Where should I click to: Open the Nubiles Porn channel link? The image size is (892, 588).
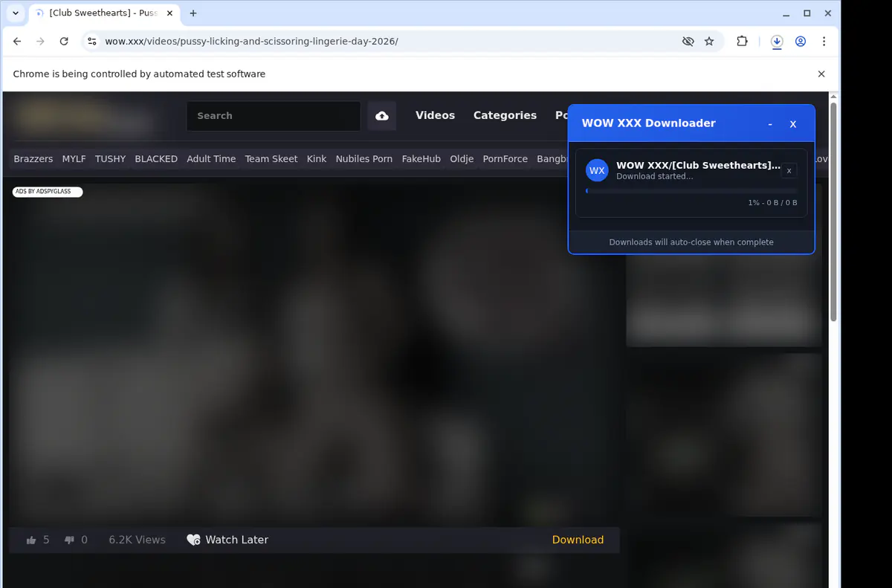[x=363, y=159]
